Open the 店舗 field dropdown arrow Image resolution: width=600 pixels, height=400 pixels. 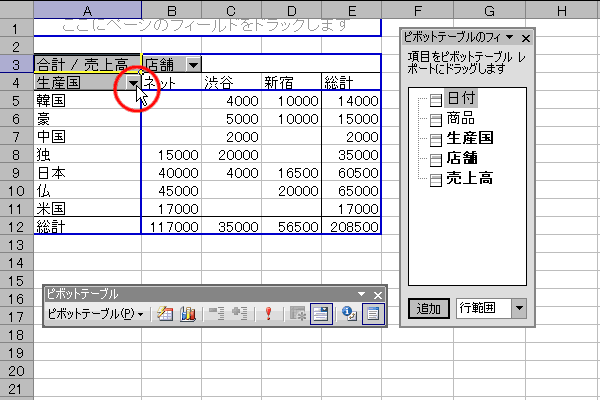point(193,65)
